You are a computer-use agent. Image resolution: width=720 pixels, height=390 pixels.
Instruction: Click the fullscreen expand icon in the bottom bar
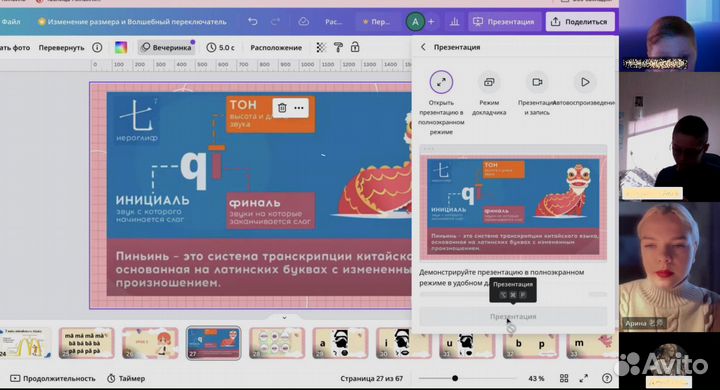click(584, 378)
